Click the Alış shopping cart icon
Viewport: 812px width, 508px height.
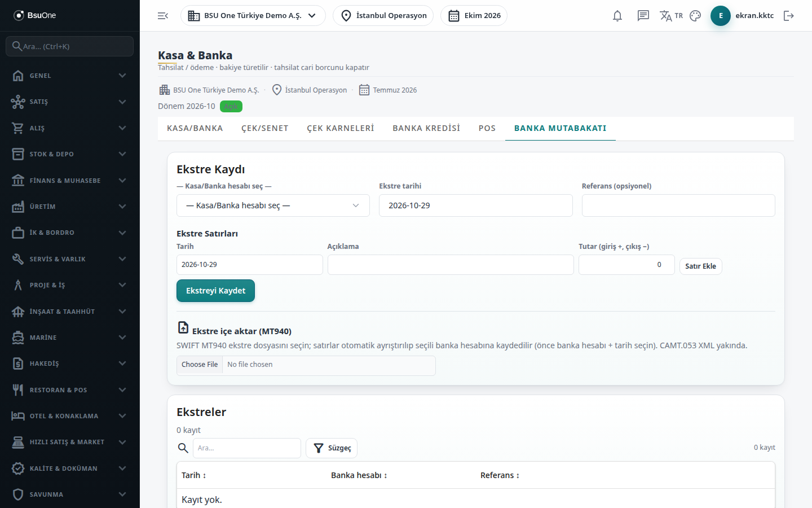[x=18, y=128]
